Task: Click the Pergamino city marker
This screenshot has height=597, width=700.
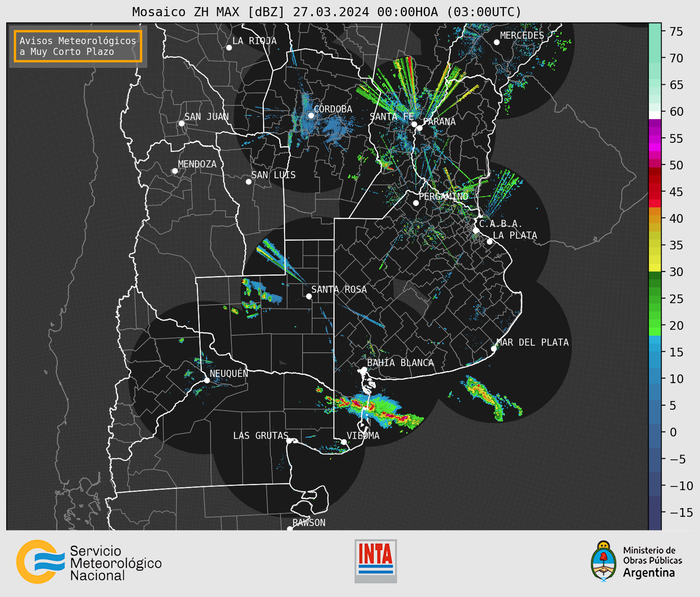Action: click(416, 203)
